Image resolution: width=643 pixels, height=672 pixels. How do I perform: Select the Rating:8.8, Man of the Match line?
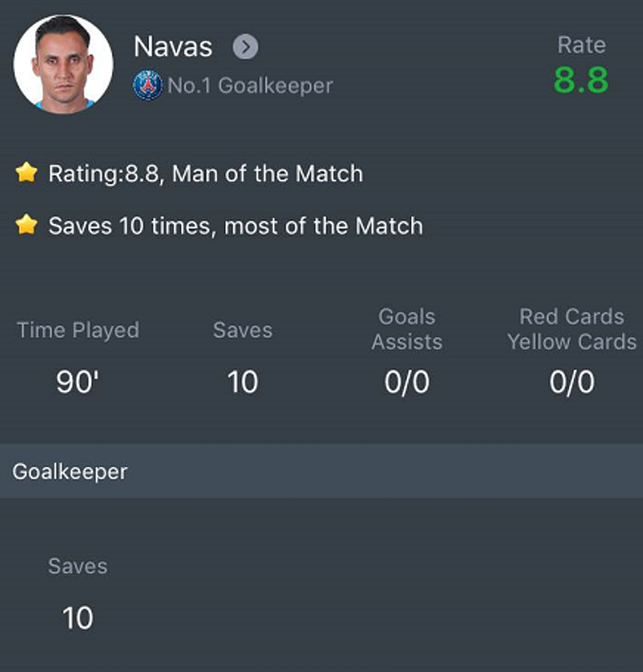[205, 173]
